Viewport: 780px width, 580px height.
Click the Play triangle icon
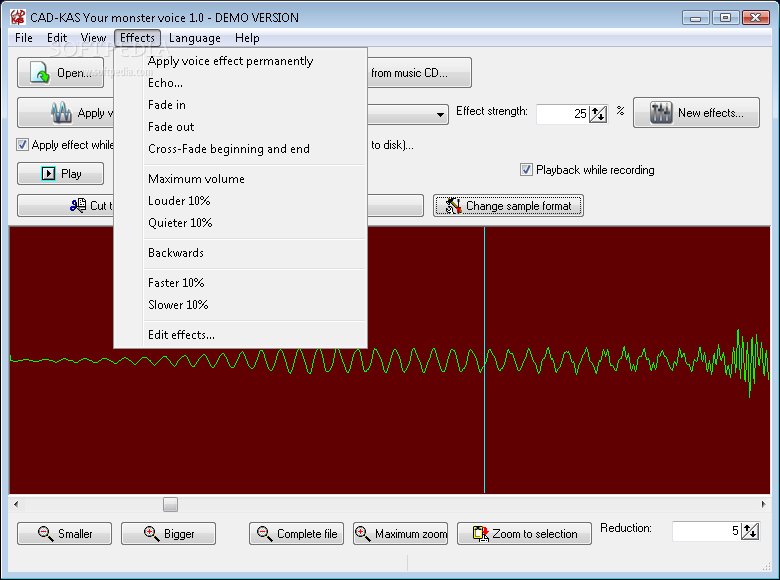pyautogui.click(x=48, y=174)
